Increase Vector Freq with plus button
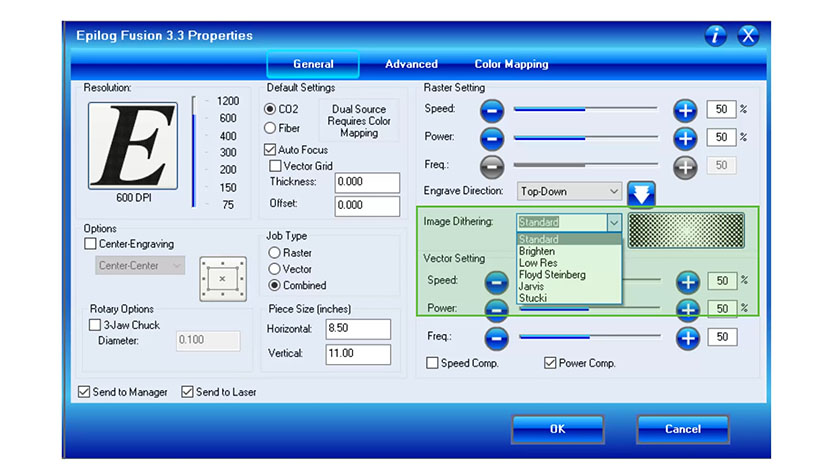The width and height of the screenshot is (830, 473). click(687, 338)
